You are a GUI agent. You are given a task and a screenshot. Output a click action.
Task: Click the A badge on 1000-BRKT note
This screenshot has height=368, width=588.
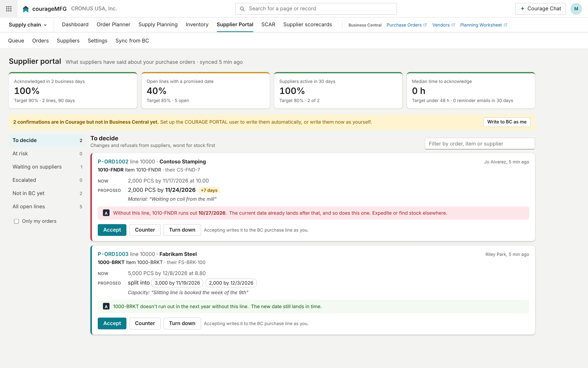(x=106, y=306)
